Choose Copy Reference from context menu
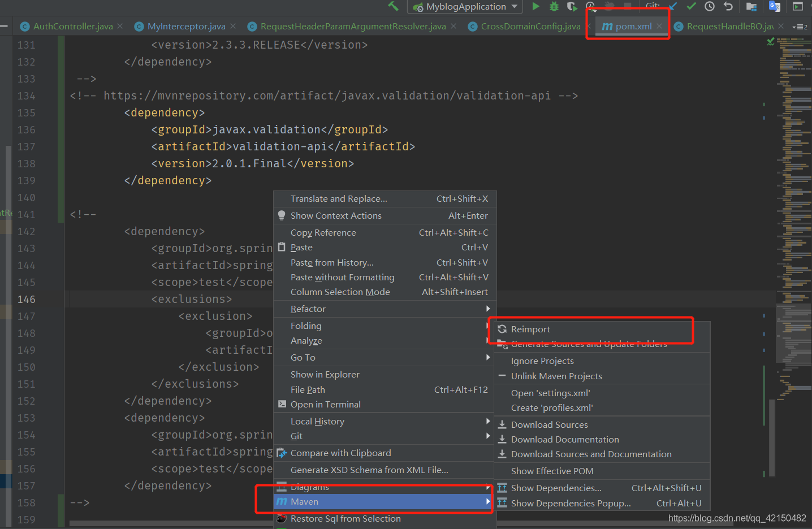 click(385, 233)
